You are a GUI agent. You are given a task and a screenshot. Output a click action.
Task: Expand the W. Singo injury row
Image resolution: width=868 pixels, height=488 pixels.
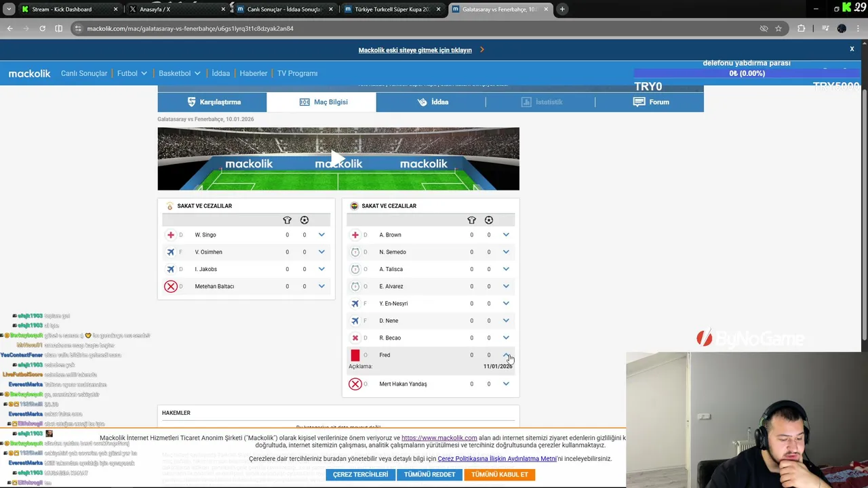[x=321, y=235]
